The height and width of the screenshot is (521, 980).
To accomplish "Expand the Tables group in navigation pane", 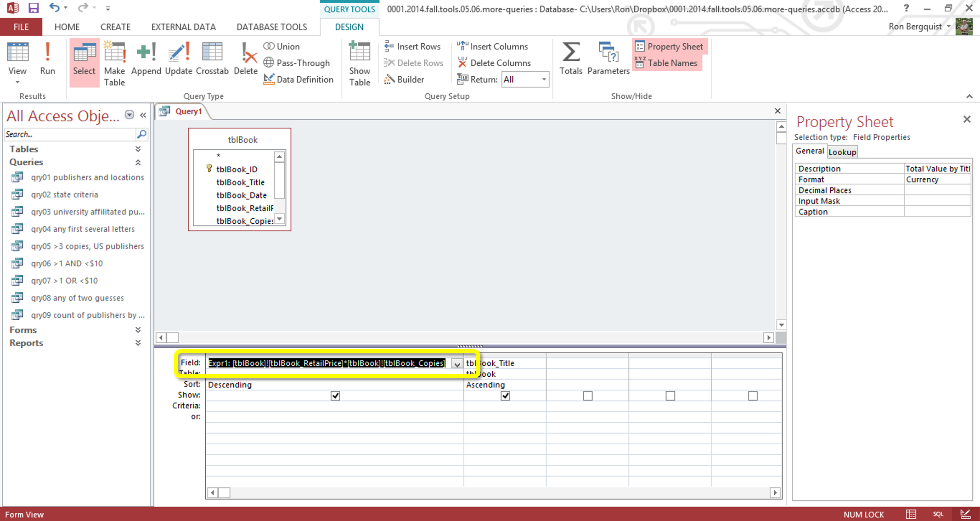I will pyautogui.click(x=138, y=149).
